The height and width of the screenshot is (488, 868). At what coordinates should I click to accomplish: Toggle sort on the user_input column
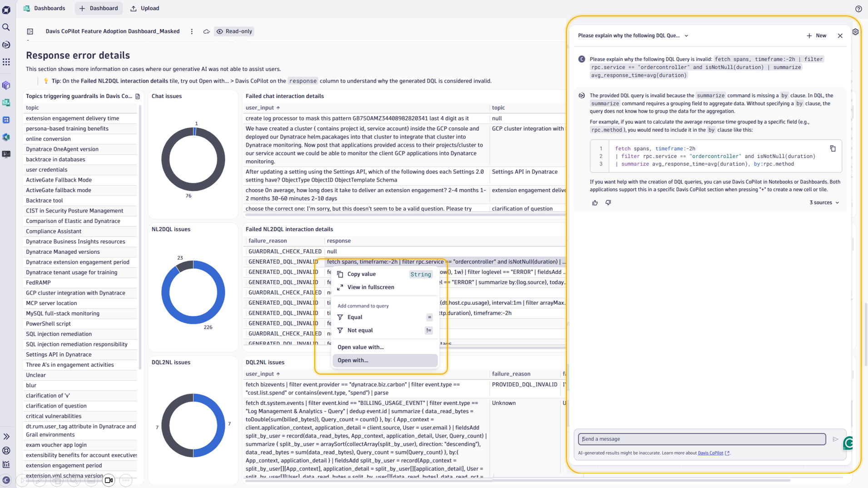coord(262,108)
